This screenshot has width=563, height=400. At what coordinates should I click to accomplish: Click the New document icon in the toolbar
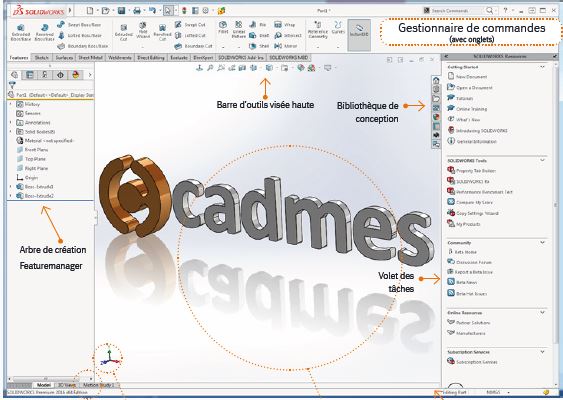click(x=90, y=11)
